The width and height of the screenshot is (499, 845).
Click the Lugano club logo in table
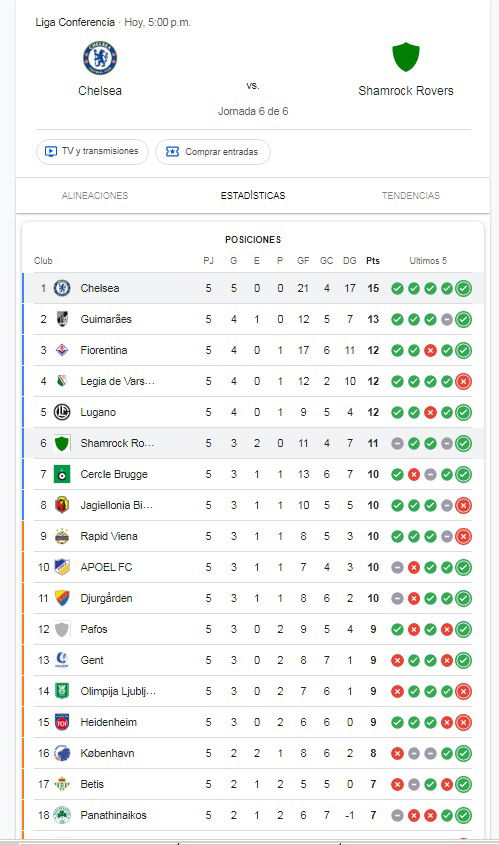point(63,412)
